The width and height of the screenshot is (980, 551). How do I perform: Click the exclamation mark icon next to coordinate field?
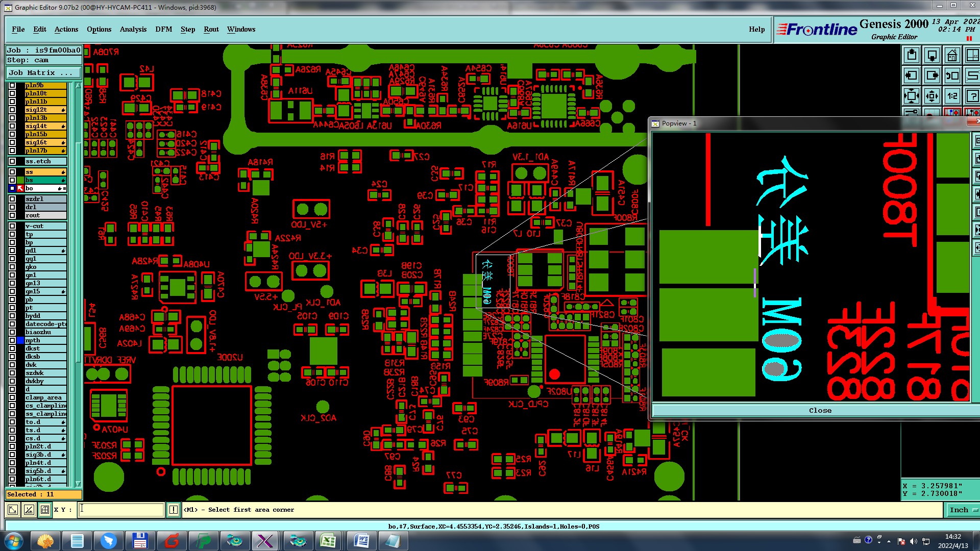(174, 509)
